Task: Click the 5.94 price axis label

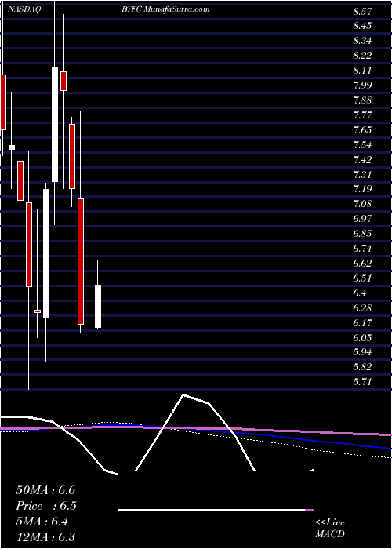Action: (362, 352)
